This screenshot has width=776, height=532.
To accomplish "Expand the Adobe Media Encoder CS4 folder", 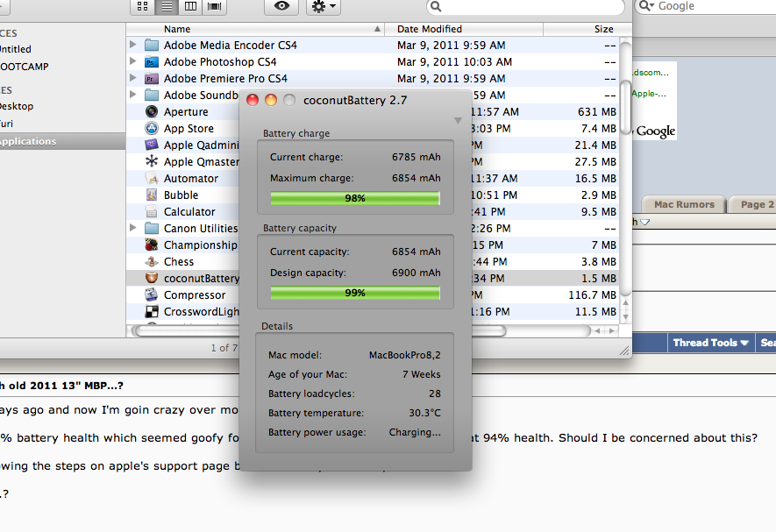I will 132,45.
